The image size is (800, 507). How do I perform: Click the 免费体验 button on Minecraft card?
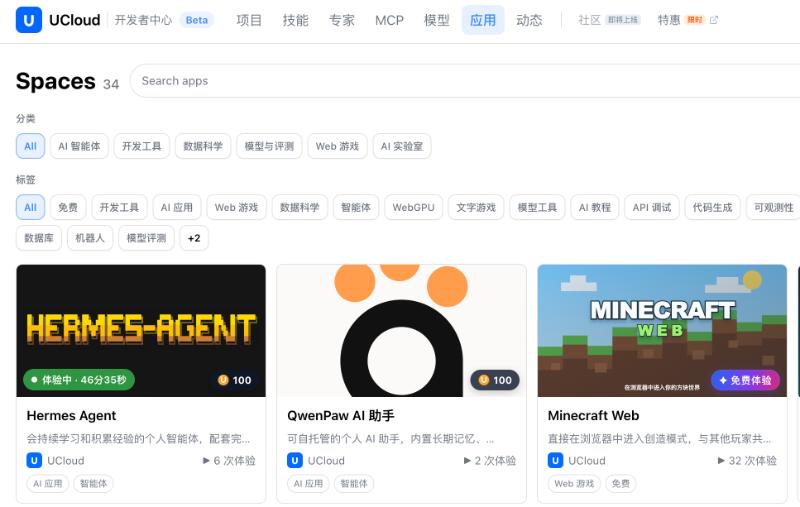[745, 381]
